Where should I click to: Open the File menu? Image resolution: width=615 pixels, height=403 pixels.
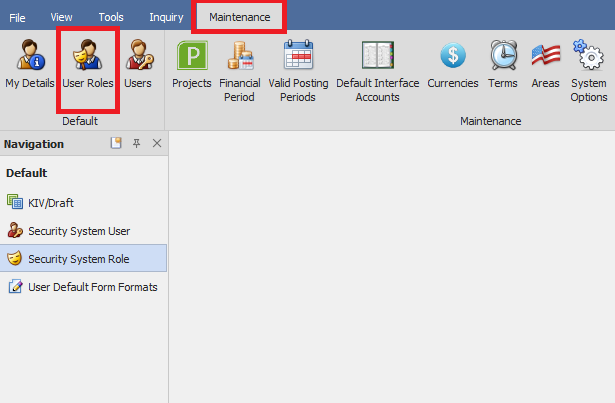click(17, 17)
